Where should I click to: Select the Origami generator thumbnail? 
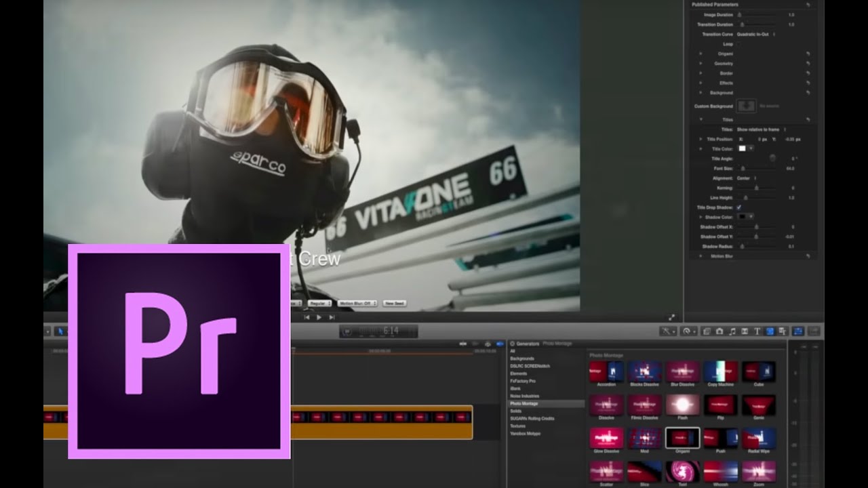pyautogui.click(x=683, y=438)
